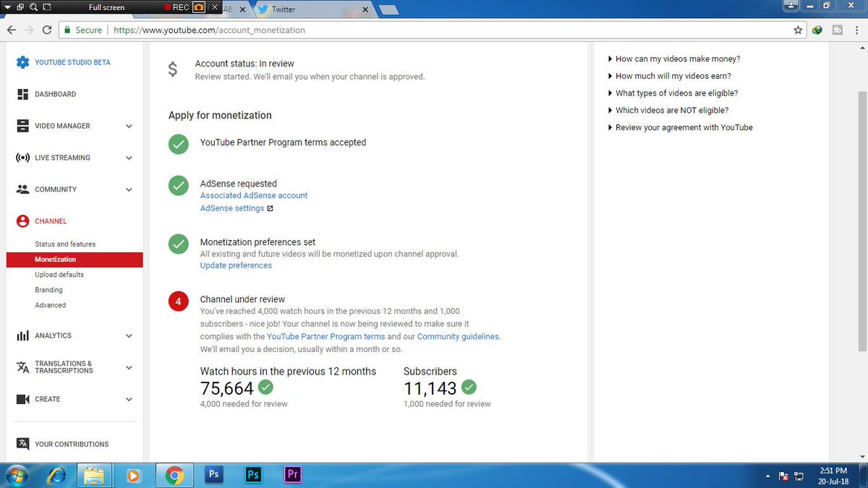The height and width of the screenshot is (488, 868).
Task: Close the Twitter tab
Action: (x=365, y=9)
